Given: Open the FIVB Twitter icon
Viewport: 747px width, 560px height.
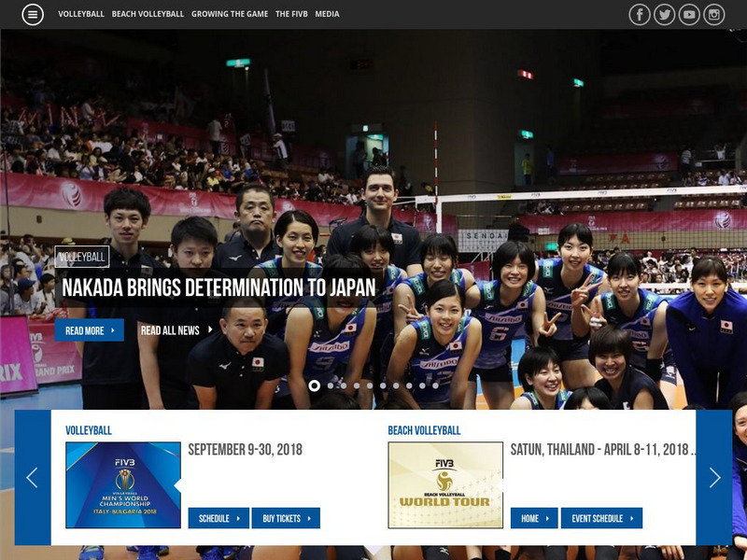Looking at the screenshot, I should [x=665, y=14].
